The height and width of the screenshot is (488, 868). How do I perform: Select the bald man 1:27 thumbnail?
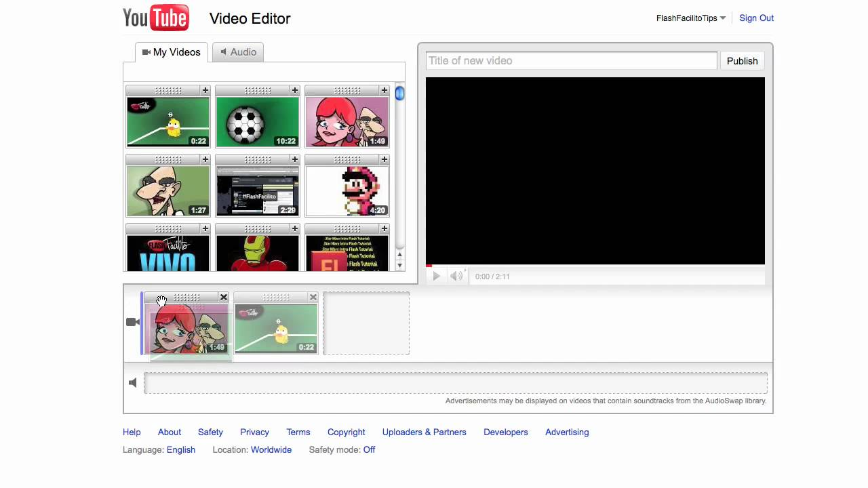tap(168, 191)
